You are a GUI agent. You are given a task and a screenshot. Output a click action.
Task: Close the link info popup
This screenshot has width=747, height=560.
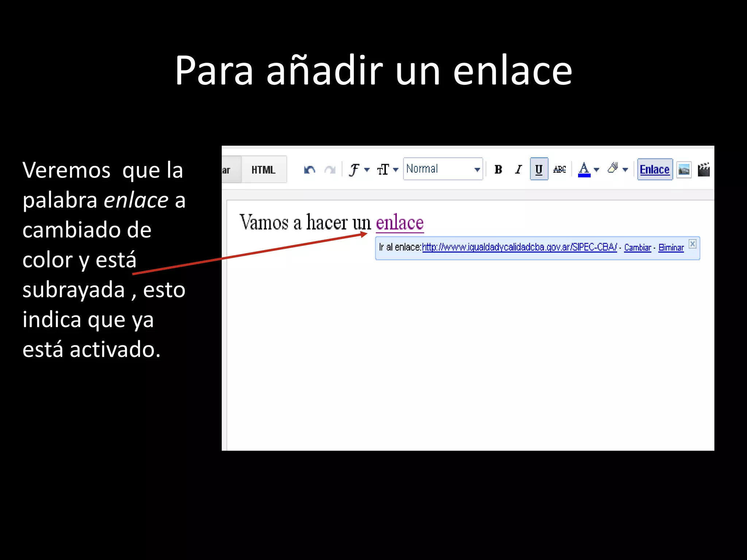point(692,244)
